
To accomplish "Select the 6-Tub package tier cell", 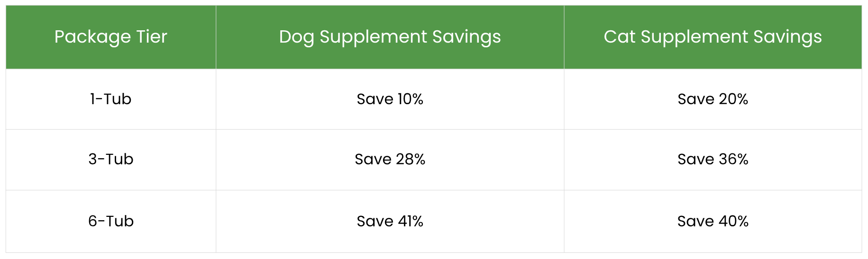I will pos(110,221).
